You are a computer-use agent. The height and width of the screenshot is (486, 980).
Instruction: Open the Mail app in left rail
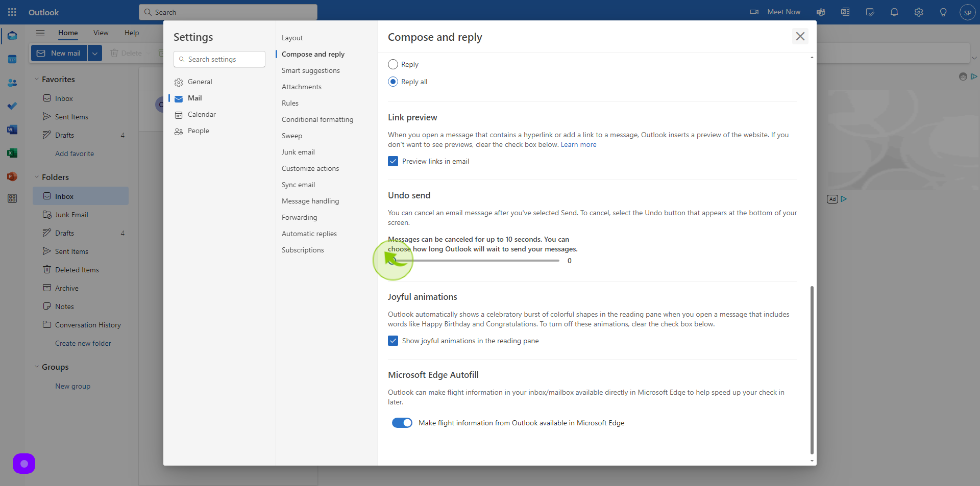12,36
